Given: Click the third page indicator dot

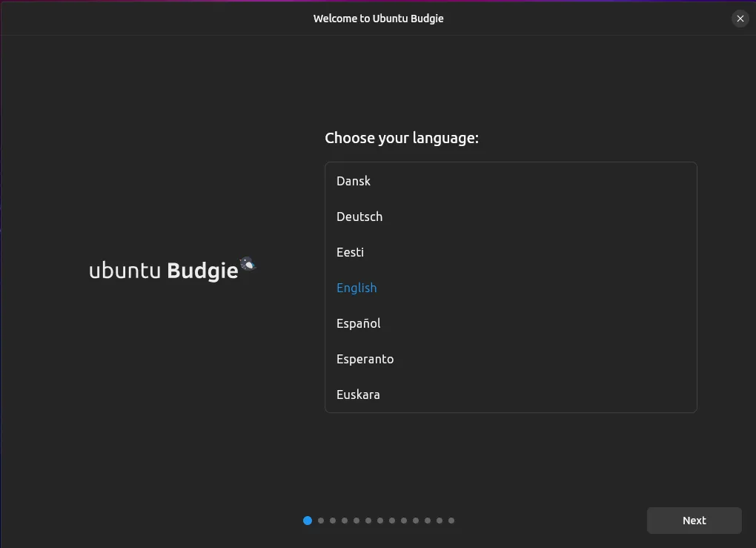Looking at the screenshot, I should coord(333,521).
